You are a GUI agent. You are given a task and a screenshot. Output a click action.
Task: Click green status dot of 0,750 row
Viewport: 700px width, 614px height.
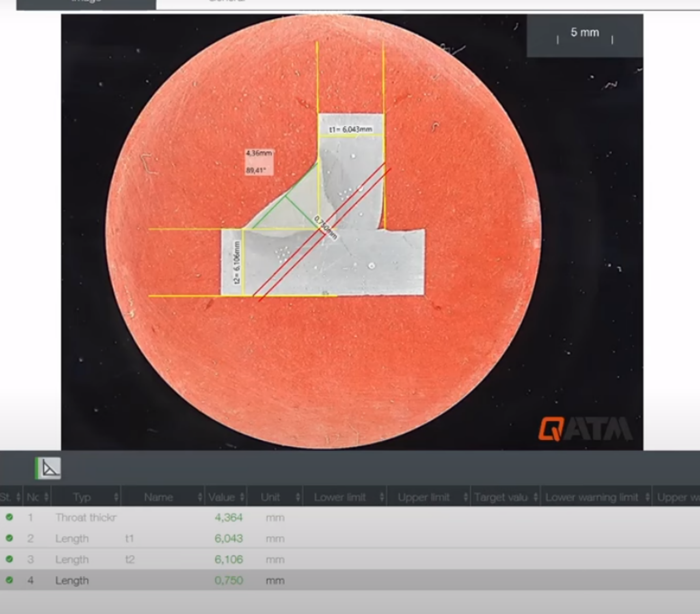click(9, 580)
